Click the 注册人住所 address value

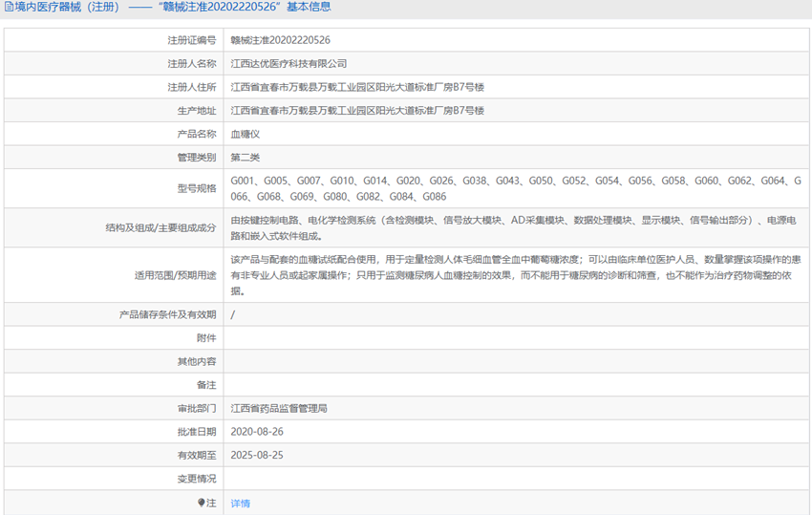[x=357, y=87]
